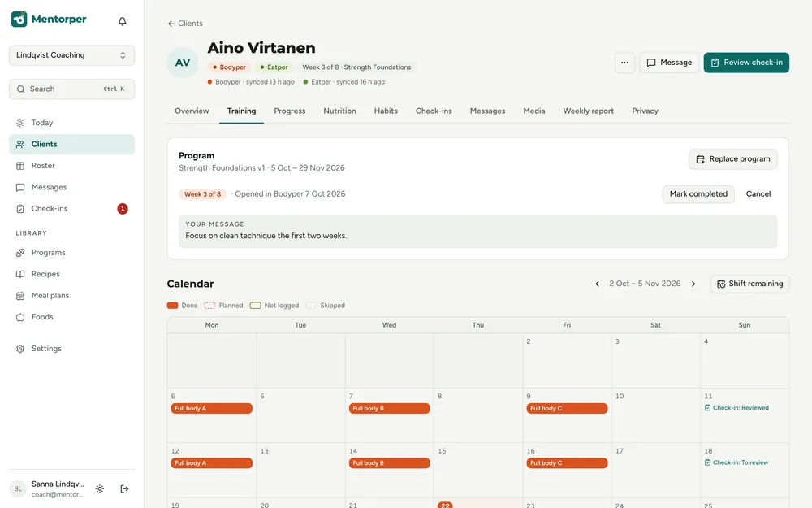Click the Planned legend swatch
The image size is (812, 508).
click(209, 306)
